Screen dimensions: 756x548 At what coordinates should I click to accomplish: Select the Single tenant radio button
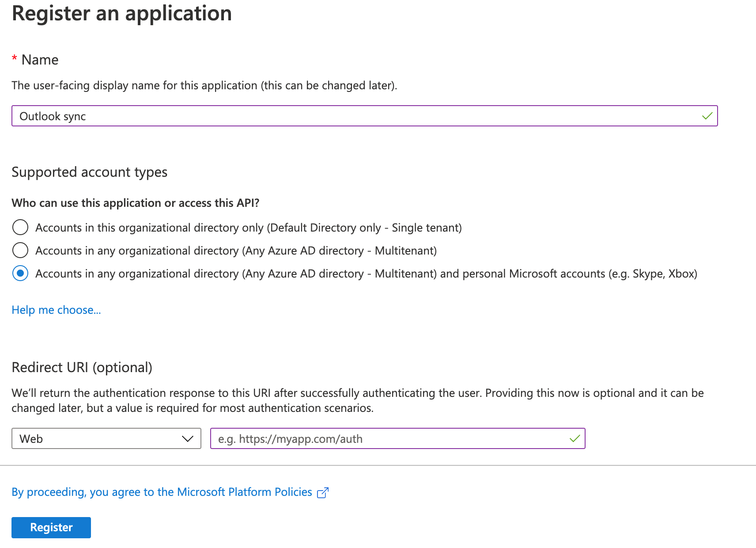[20, 228]
